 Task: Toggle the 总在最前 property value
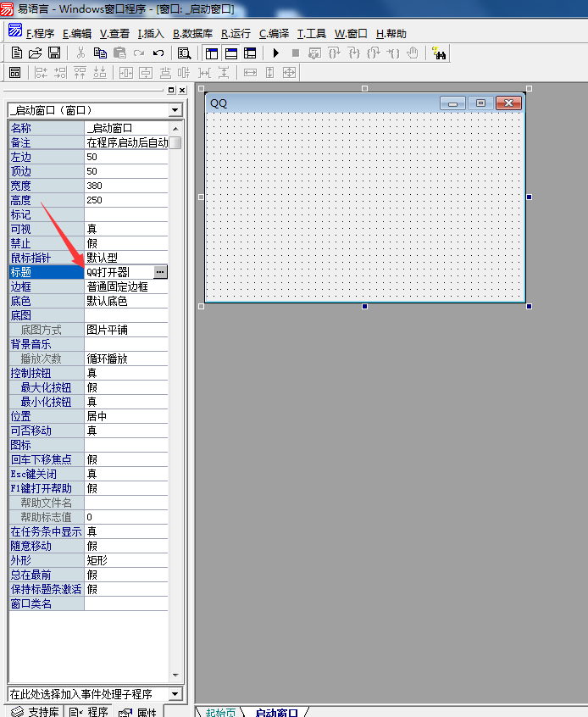tap(126, 575)
